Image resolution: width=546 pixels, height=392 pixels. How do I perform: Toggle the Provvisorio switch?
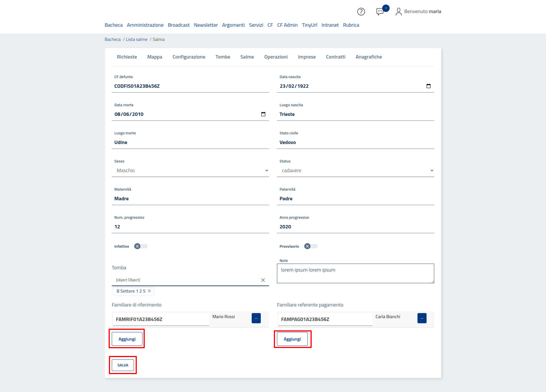pyautogui.click(x=311, y=246)
